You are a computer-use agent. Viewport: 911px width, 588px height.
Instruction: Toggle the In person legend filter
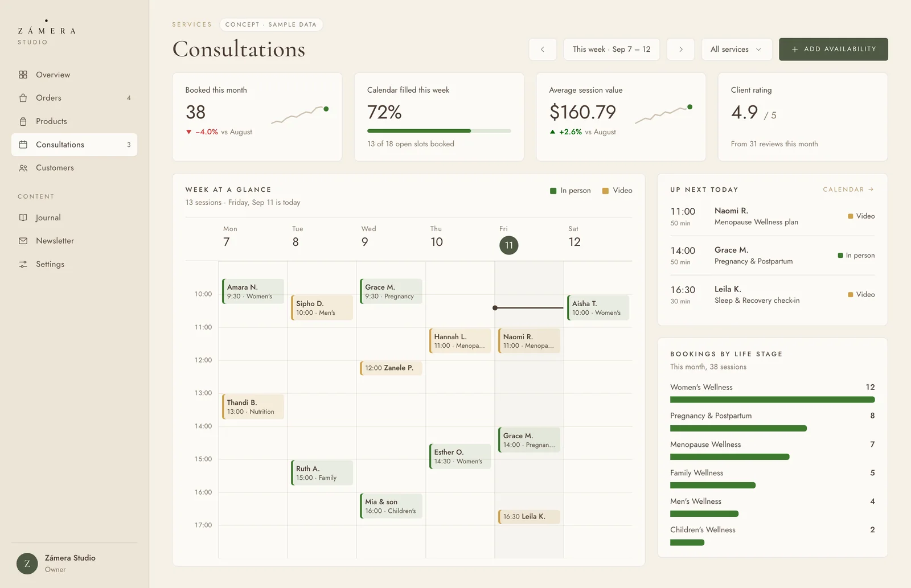click(x=571, y=191)
